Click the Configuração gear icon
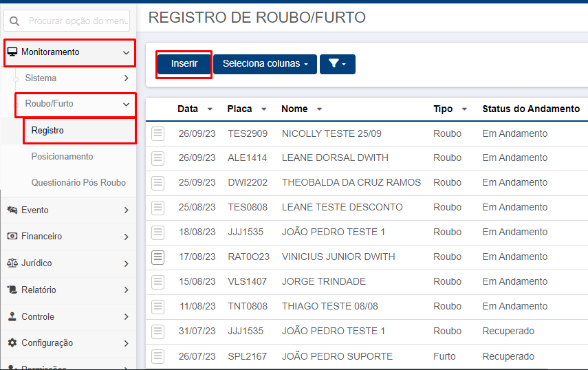Screen dimensions: 588x370 click(12, 342)
